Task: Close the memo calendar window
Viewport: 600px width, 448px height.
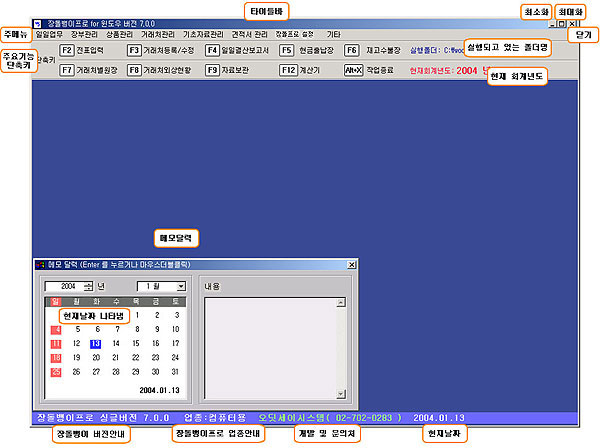Action: pos(351,265)
